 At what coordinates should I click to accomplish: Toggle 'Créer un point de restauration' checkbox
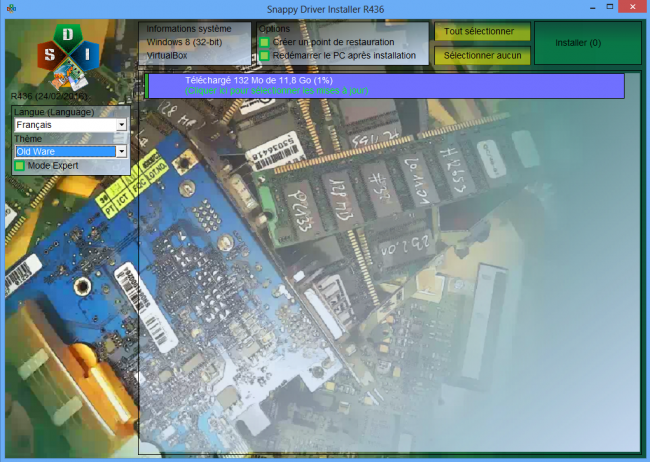[264, 42]
